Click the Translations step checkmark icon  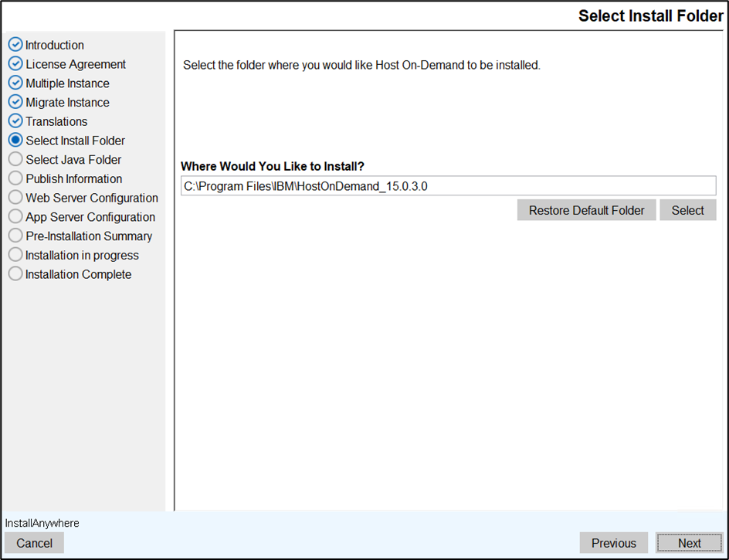15,121
